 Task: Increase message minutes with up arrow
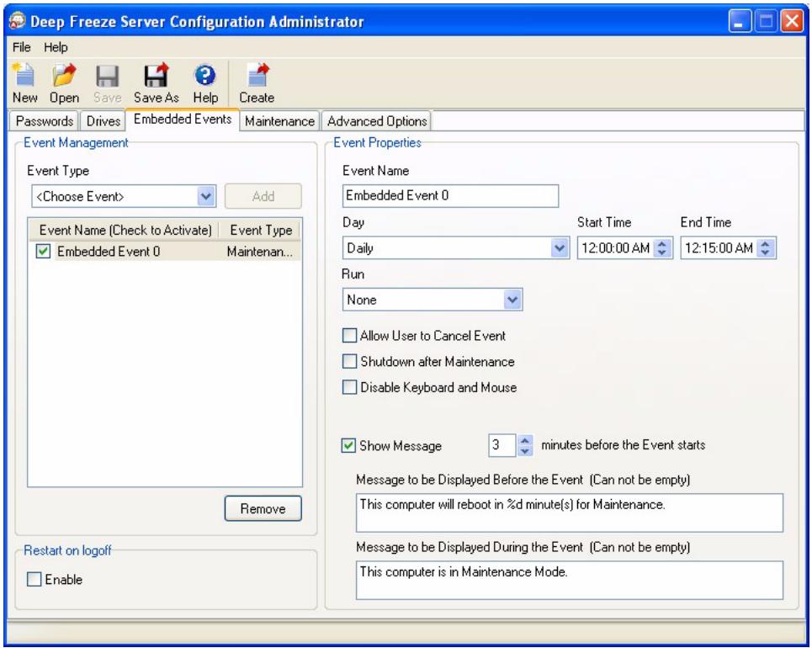[x=524, y=441]
